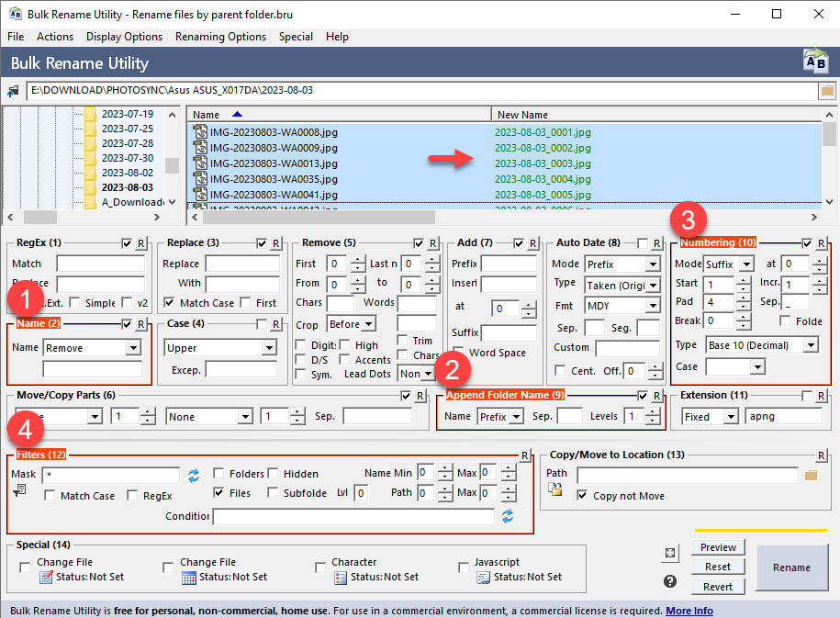Enable the Case (4) group checkbox
Image resolution: width=840 pixels, height=618 pixels.
coord(262,324)
